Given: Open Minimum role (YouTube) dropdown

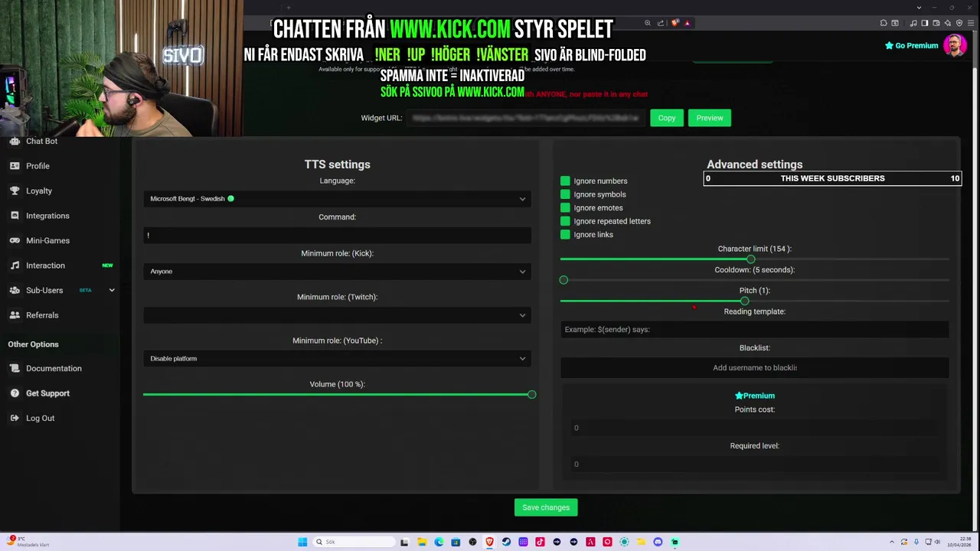Looking at the screenshot, I should click(337, 358).
